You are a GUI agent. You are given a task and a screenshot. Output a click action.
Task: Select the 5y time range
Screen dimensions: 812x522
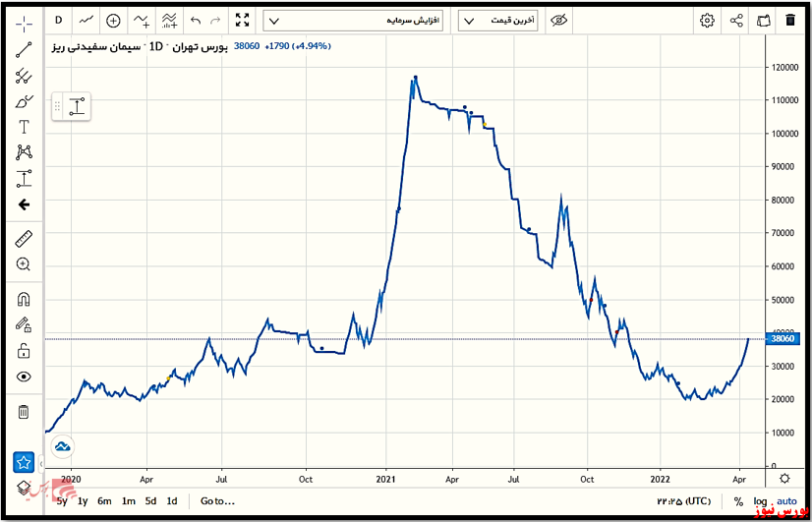[62, 501]
